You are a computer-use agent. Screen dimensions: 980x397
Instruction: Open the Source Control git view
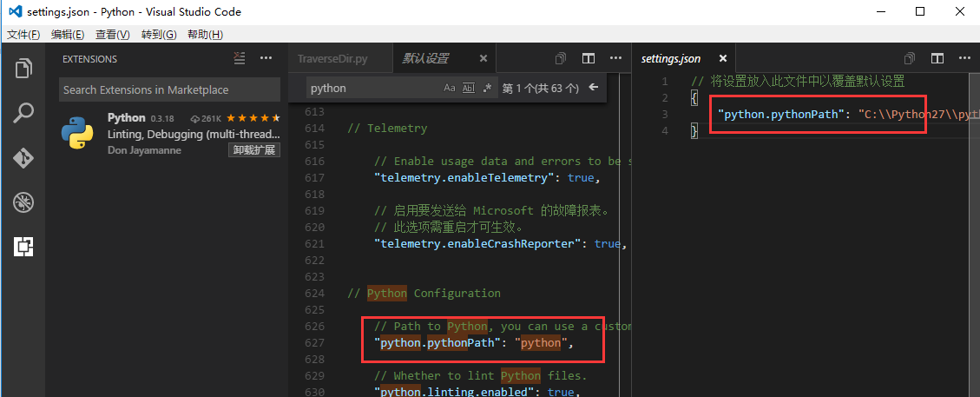[23, 158]
